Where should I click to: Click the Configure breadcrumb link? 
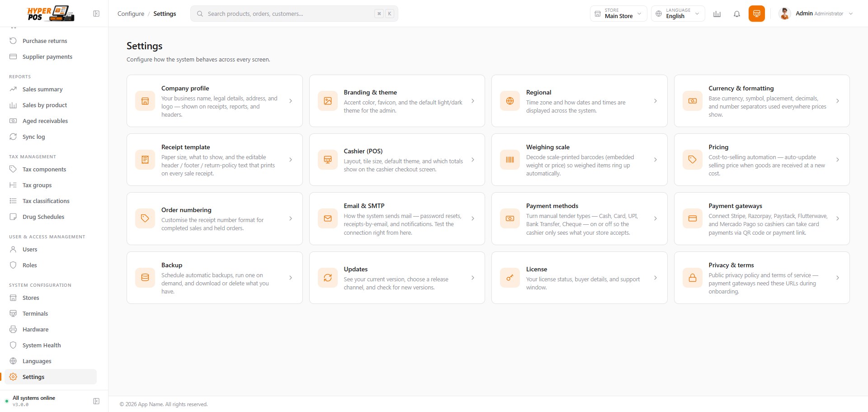pyautogui.click(x=131, y=14)
